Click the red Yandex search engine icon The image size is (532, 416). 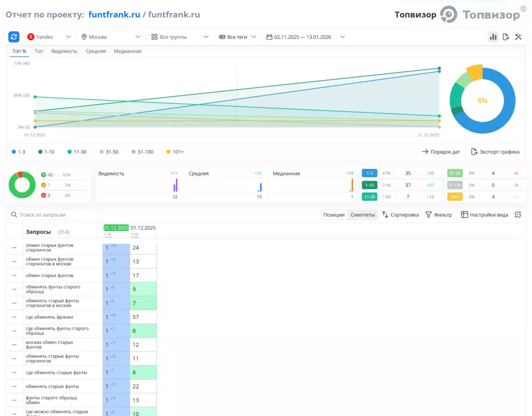31,37
